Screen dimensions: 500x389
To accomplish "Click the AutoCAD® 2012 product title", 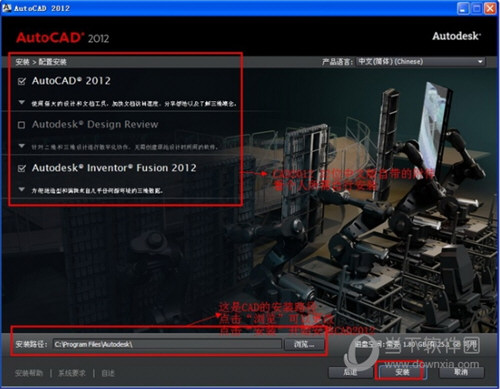I will [71, 81].
